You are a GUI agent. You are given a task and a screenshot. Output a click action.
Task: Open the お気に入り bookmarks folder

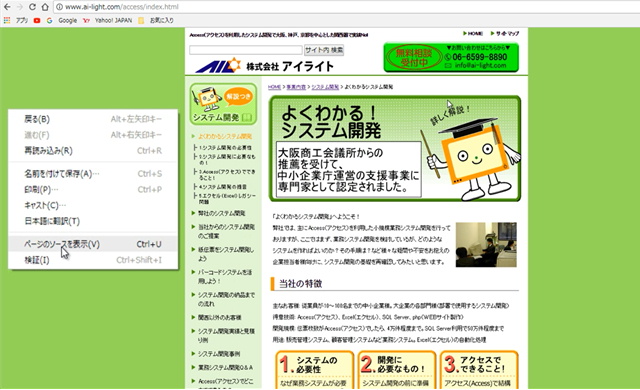pos(156,20)
